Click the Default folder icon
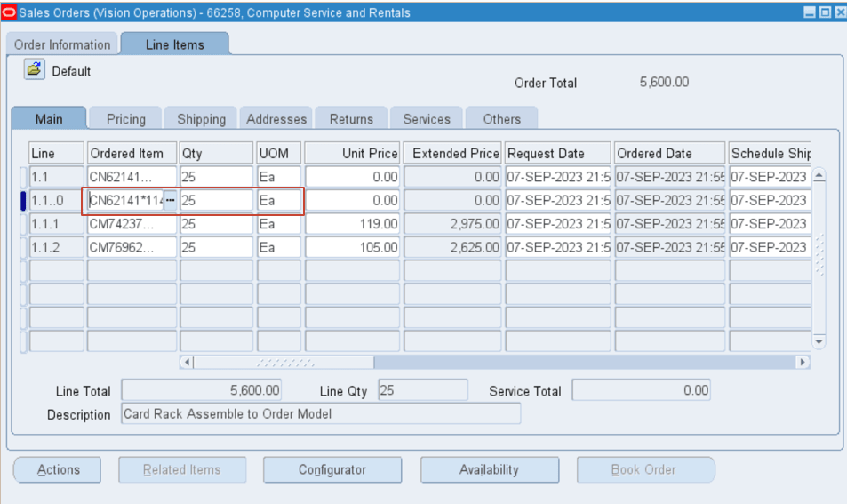The width and height of the screenshot is (847, 504). [x=34, y=69]
